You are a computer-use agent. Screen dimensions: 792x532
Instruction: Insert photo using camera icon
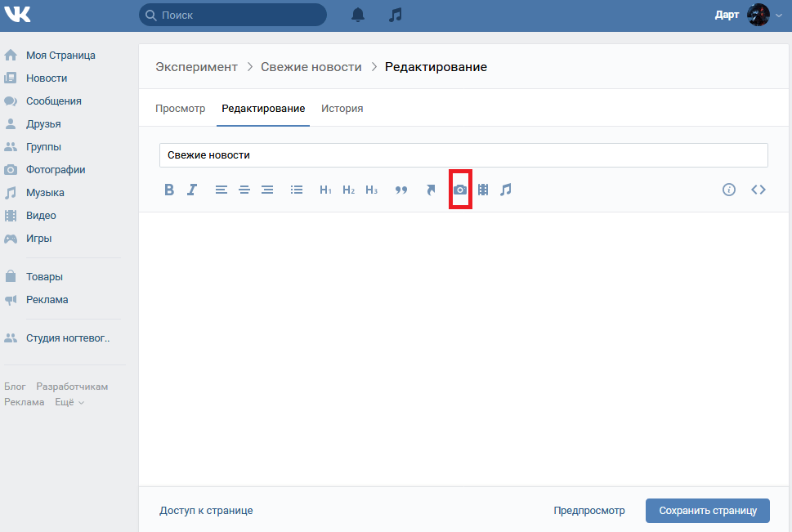pyautogui.click(x=460, y=190)
